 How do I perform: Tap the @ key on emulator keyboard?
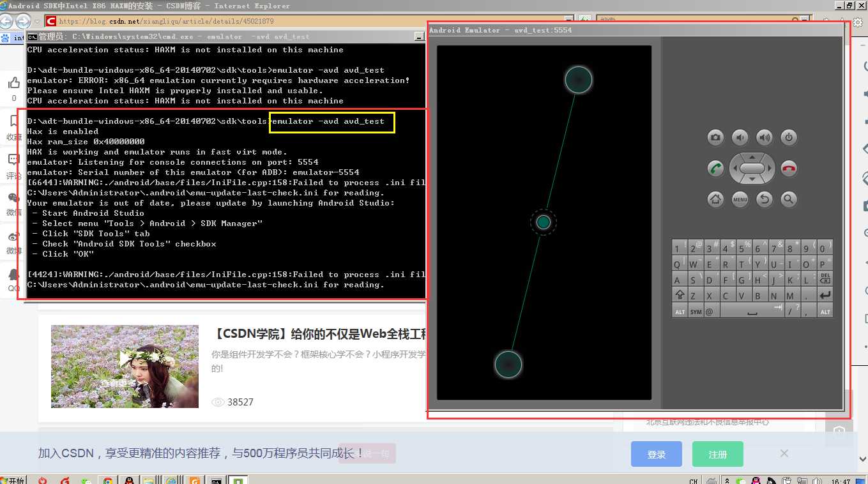tap(711, 311)
